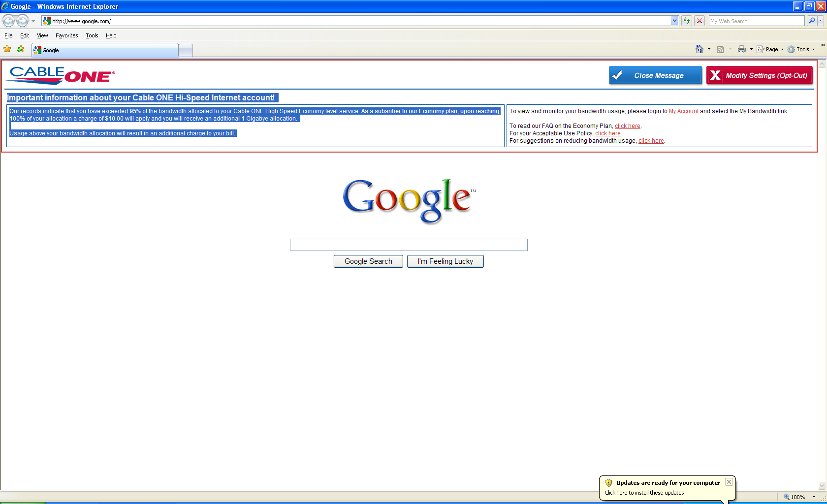Viewport: 827px width, 504px height.
Task: Open Favorites Center star icon
Action: [7, 49]
